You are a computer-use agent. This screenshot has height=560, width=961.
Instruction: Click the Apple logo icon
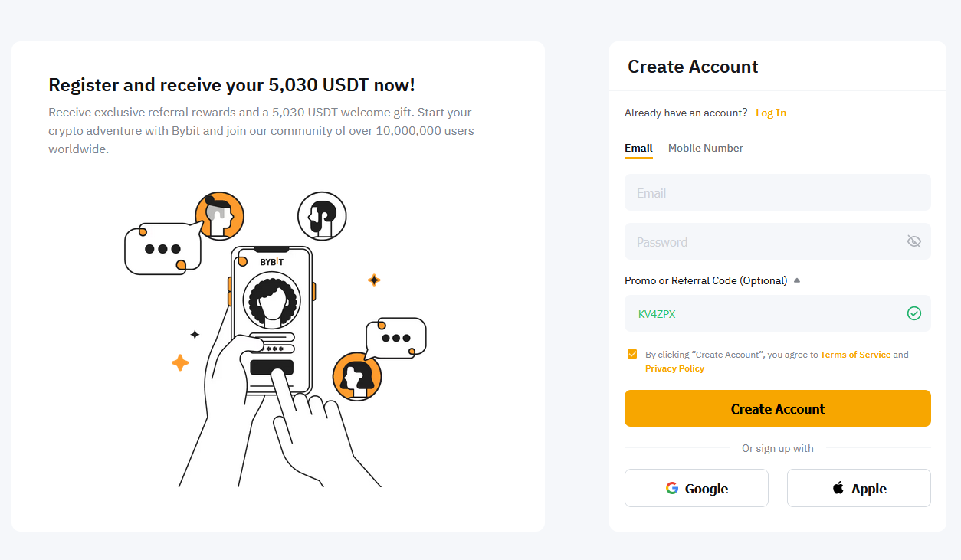tap(838, 488)
